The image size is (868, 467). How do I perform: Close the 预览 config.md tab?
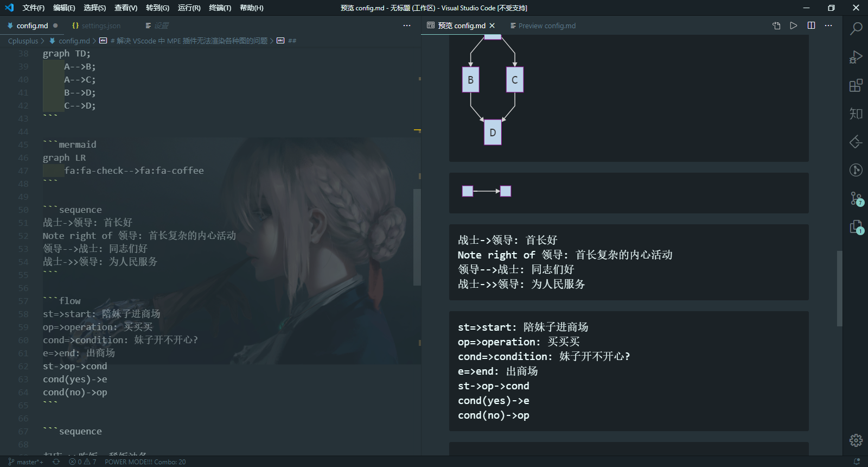(x=492, y=26)
